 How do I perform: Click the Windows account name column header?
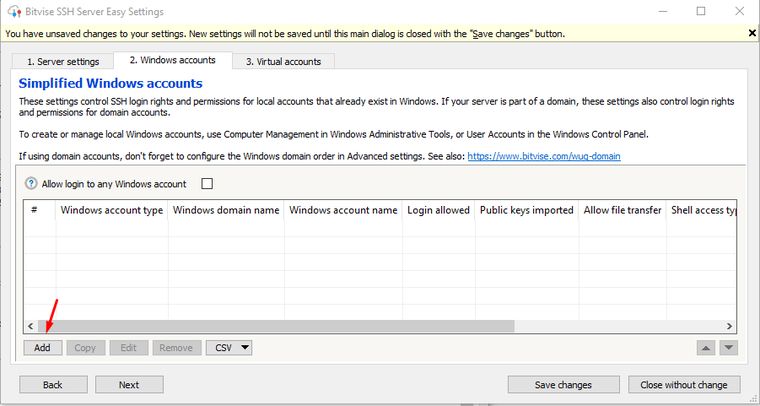pos(343,210)
